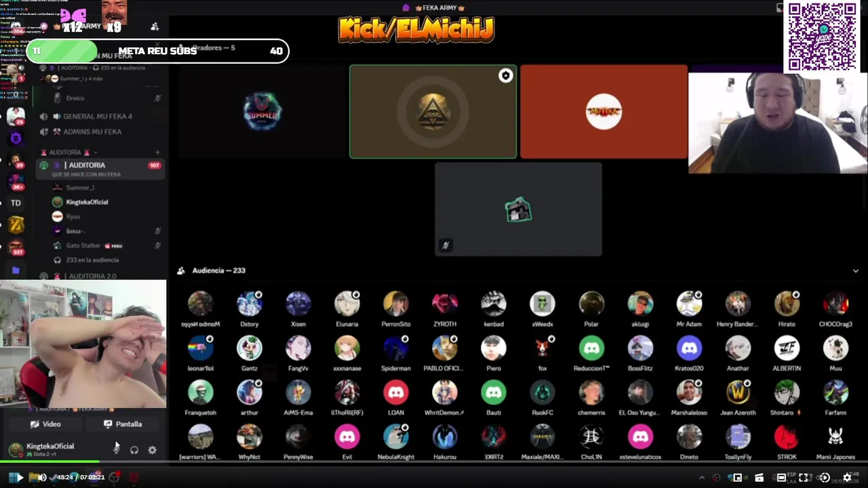
Task: Open Discord user settings gear
Action: pyautogui.click(x=152, y=450)
